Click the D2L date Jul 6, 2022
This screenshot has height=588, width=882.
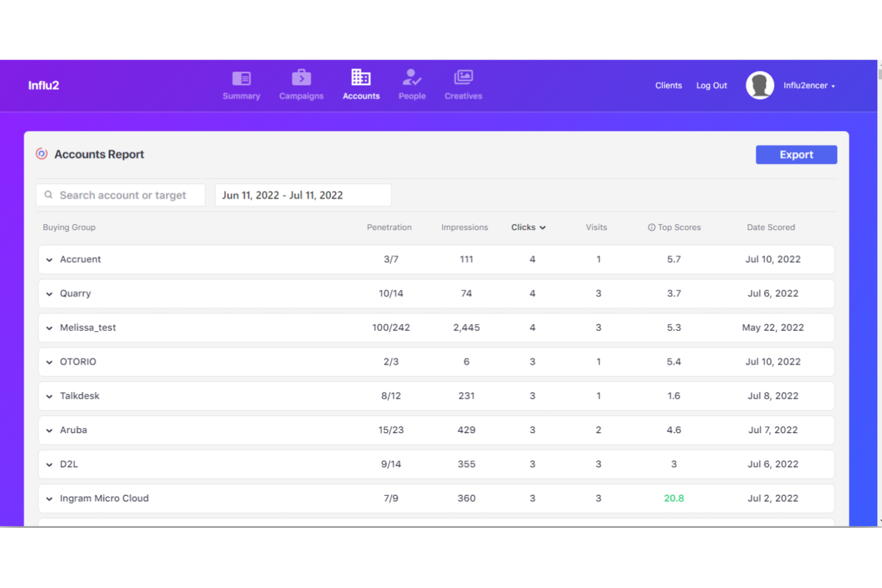click(x=773, y=464)
